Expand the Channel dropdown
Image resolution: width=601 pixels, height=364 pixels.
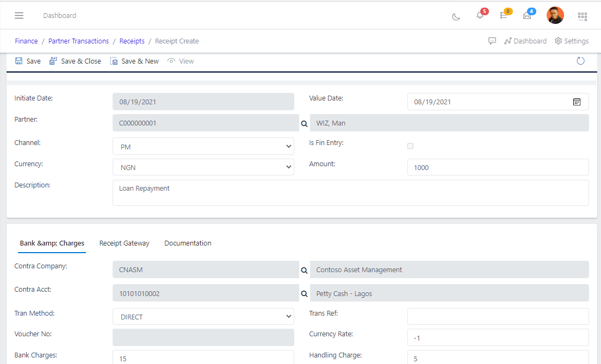click(x=203, y=147)
